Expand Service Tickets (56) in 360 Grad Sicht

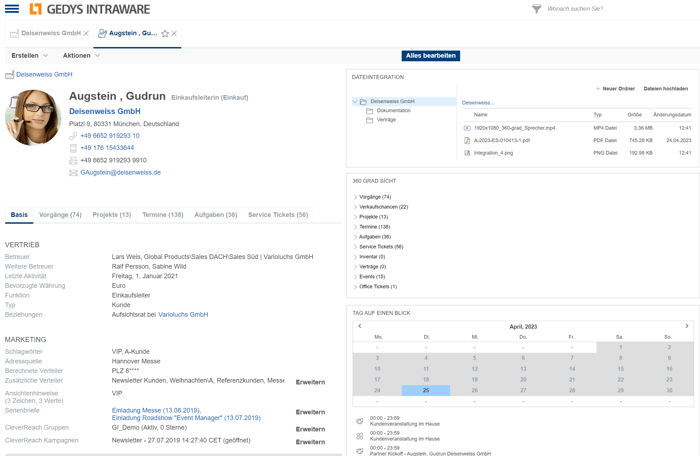tap(355, 247)
